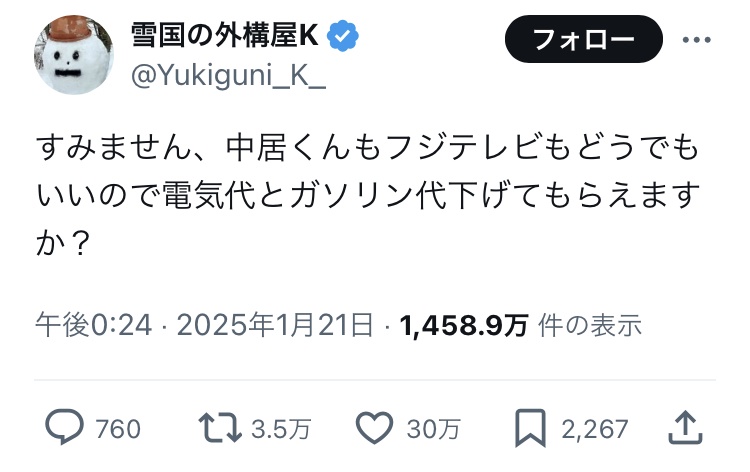750x472 pixels.
Task: Open the snowman profile avatar
Action: [74, 55]
